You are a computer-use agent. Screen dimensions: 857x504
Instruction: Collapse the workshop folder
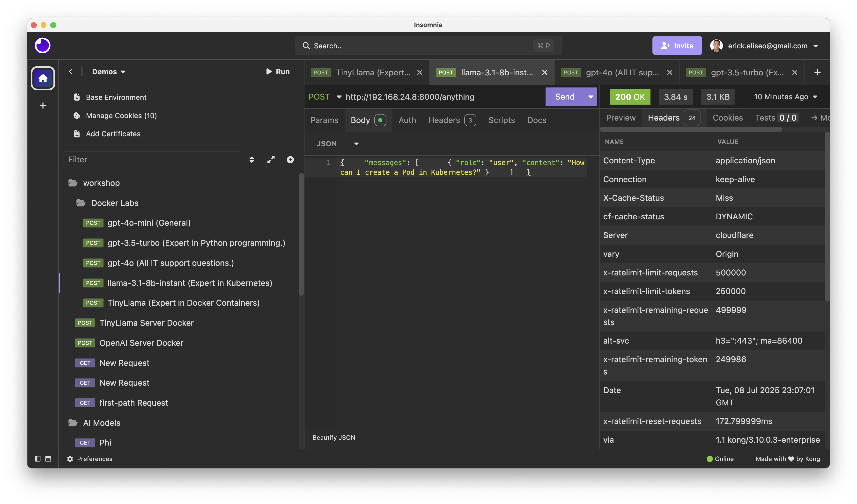point(94,183)
